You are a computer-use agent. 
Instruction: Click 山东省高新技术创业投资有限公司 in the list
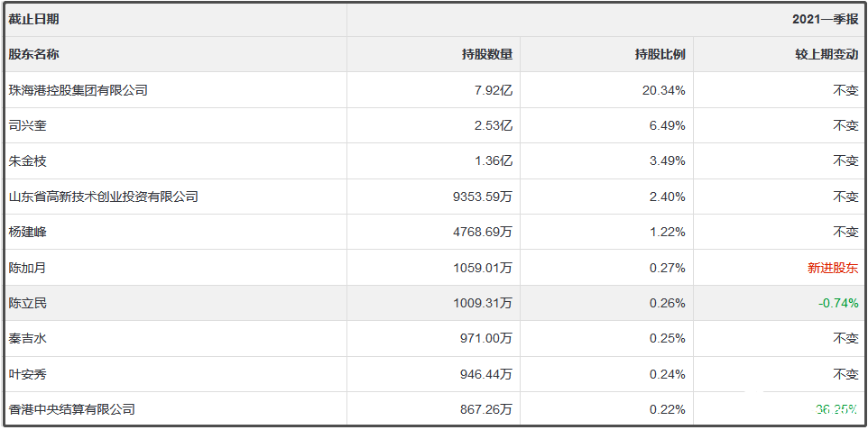pyautogui.click(x=103, y=197)
